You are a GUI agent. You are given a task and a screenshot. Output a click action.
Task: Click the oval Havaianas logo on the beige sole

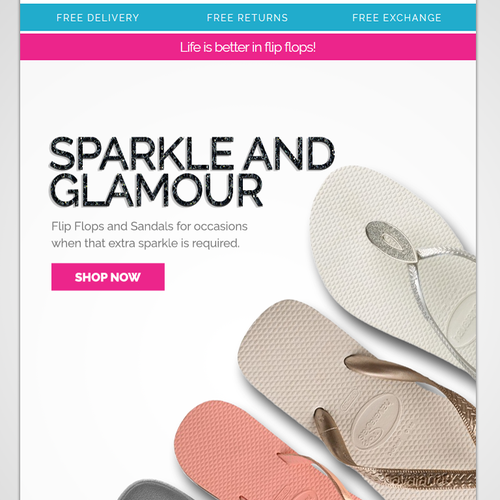click(376, 422)
